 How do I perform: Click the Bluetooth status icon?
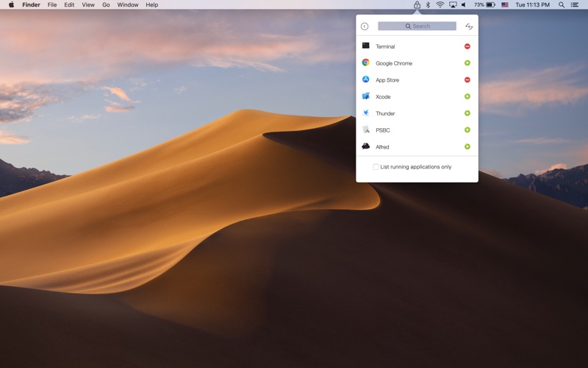coord(428,5)
